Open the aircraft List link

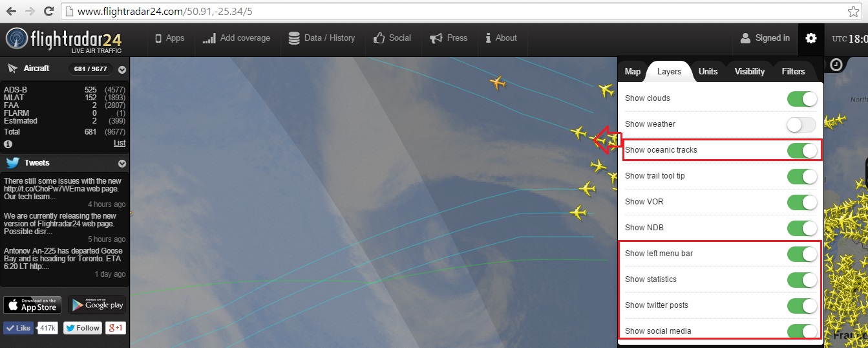click(120, 143)
